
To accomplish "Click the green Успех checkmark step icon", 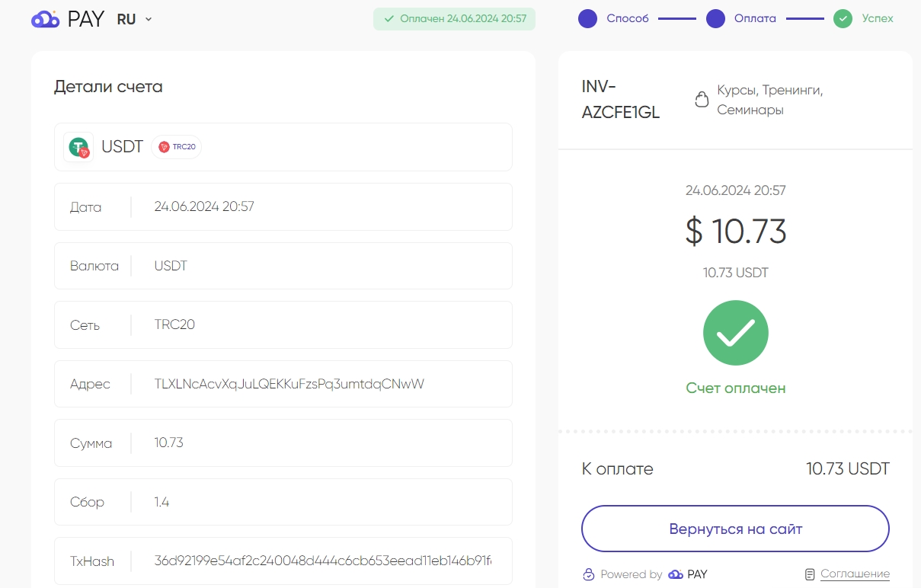I will click(x=843, y=19).
